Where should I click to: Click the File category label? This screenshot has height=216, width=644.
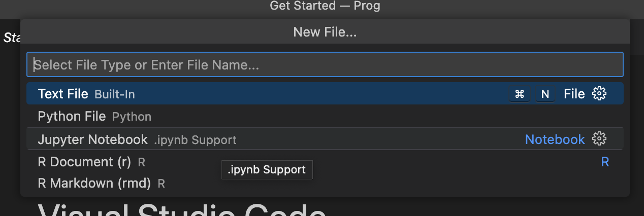pyautogui.click(x=574, y=94)
